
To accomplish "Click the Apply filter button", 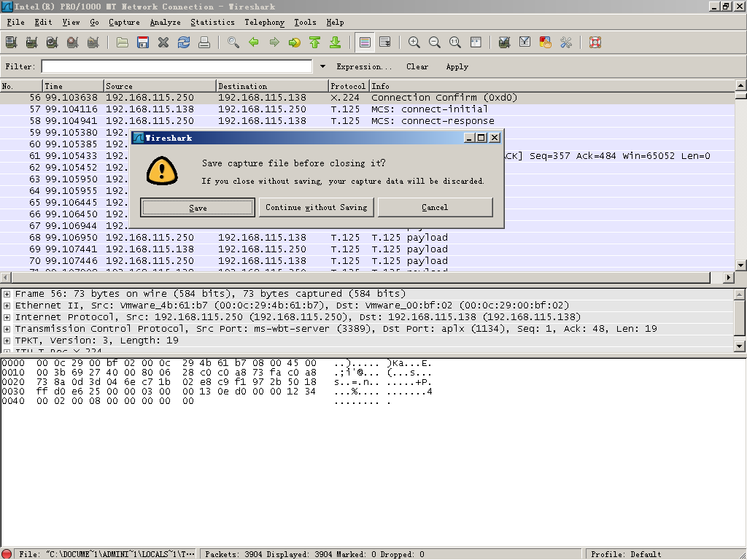I will coord(457,66).
